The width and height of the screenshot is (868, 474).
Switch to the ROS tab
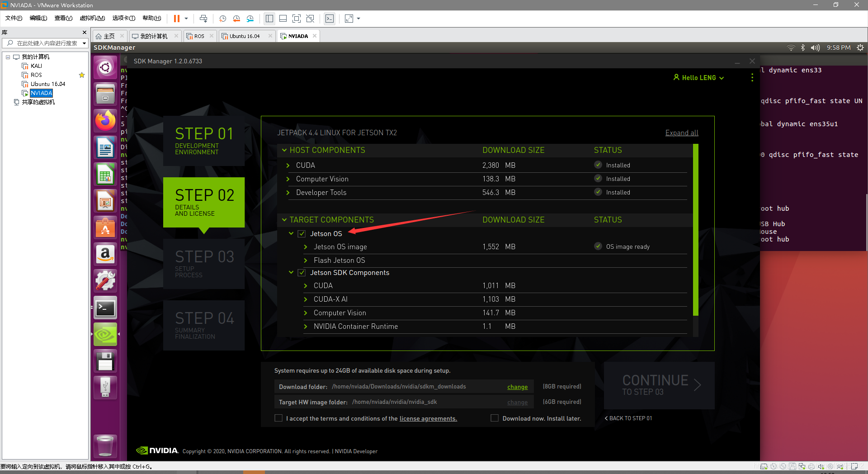click(x=199, y=36)
